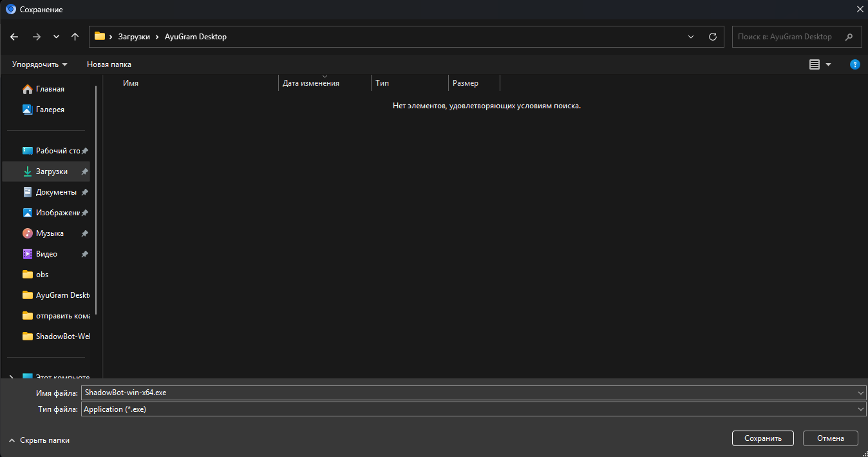868x457 pixels.
Task: Unpin Загрузки using its pin icon
Action: [x=84, y=172]
